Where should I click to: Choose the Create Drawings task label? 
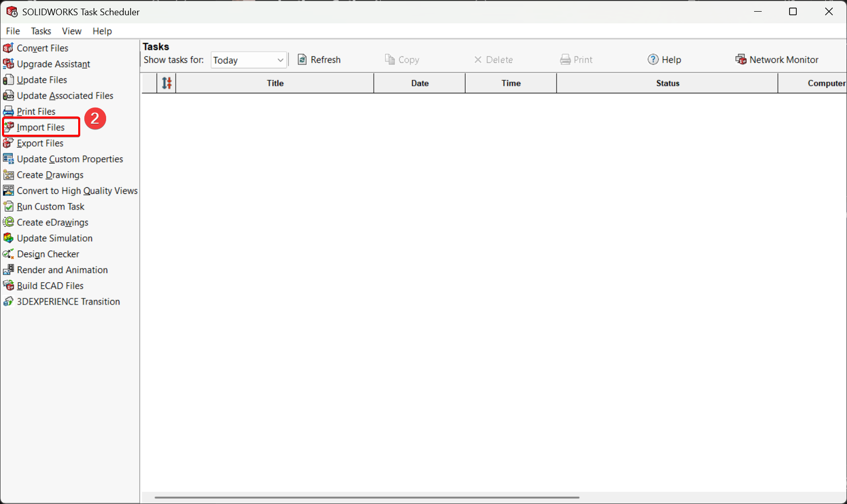pos(50,175)
